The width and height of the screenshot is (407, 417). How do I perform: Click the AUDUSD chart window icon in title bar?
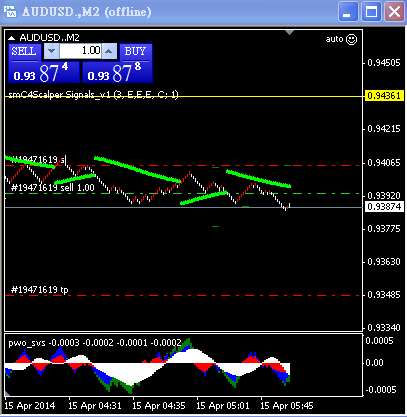[10, 11]
